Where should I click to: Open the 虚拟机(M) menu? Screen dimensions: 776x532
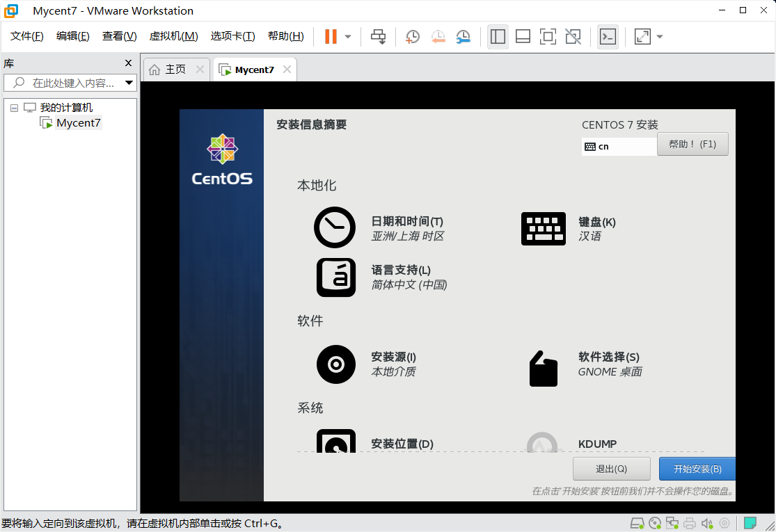174,36
